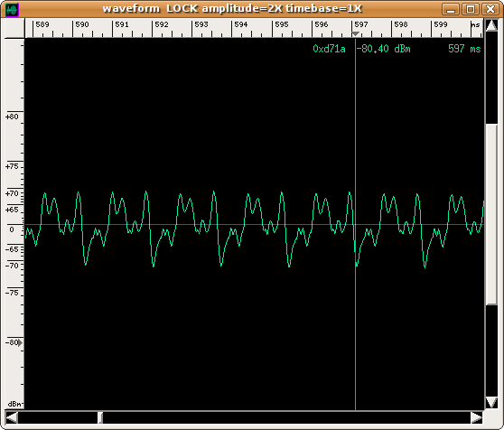Click the 0 label on amplitude axis
Screen dimensions: 504x430
(x=12, y=229)
